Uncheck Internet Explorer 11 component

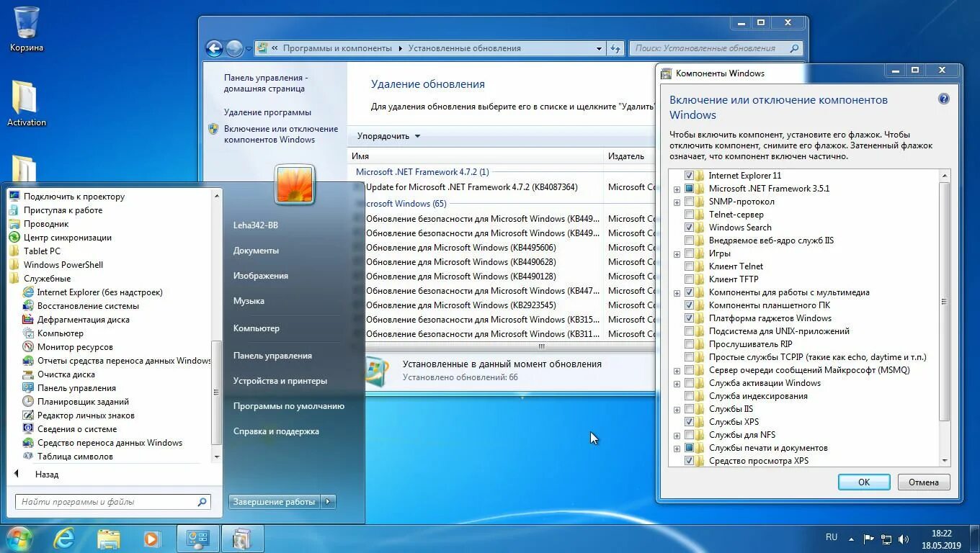[689, 176]
